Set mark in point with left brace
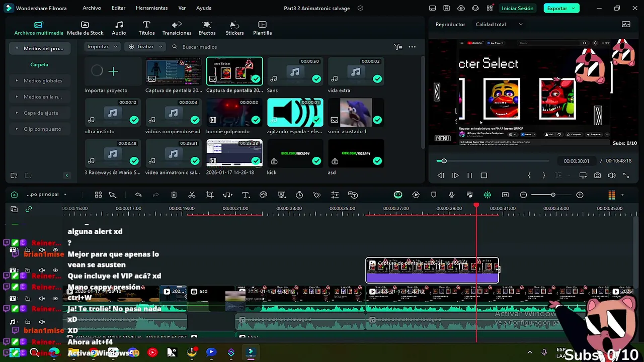 pyautogui.click(x=529, y=175)
